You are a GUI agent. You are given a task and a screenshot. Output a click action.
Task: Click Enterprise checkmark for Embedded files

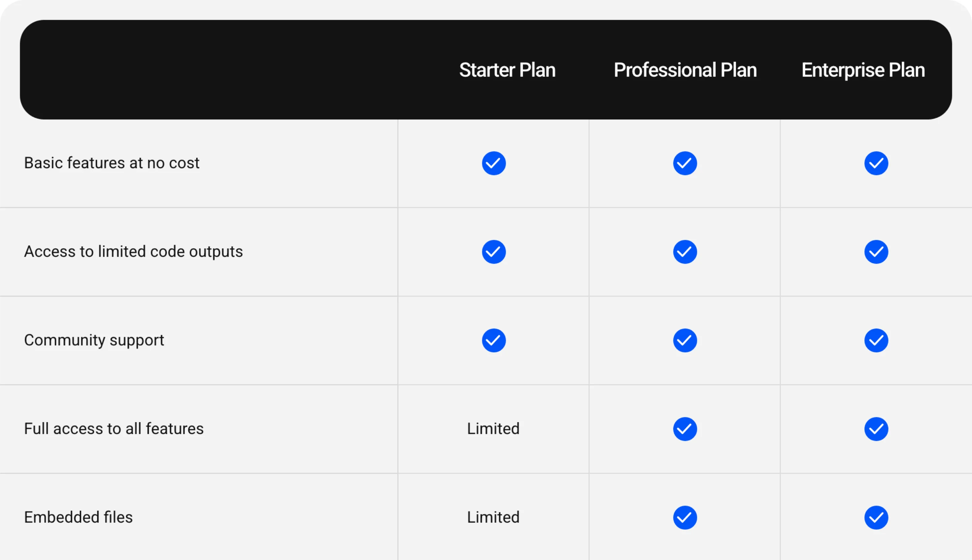(x=876, y=517)
